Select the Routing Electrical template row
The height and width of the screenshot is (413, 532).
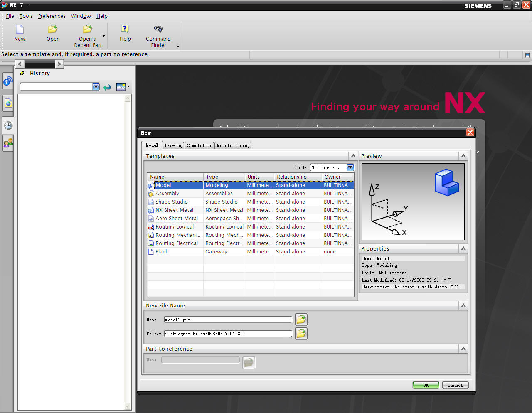[250, 243]
